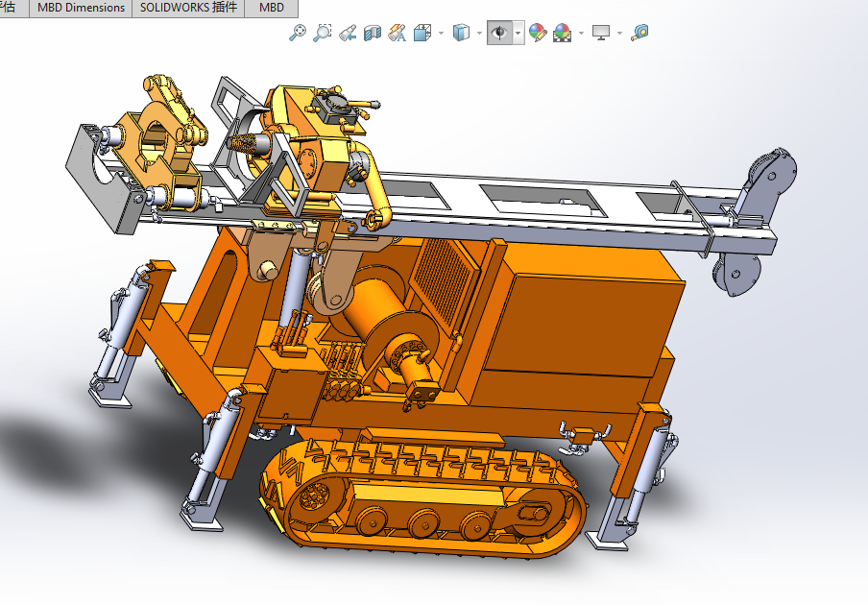Expand the View Orientation dropdown arrow
Viewport: 868px width, 605px height.
click(x=441, y=33)
